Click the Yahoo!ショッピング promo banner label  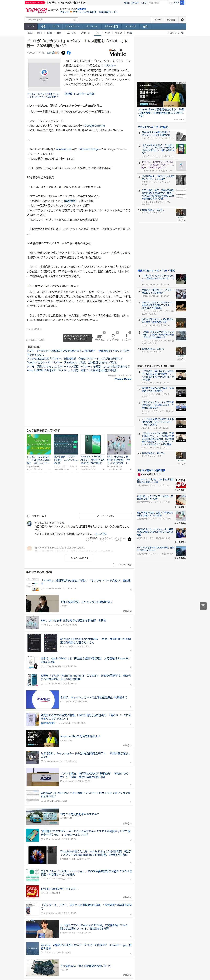[x=35, y=3]
